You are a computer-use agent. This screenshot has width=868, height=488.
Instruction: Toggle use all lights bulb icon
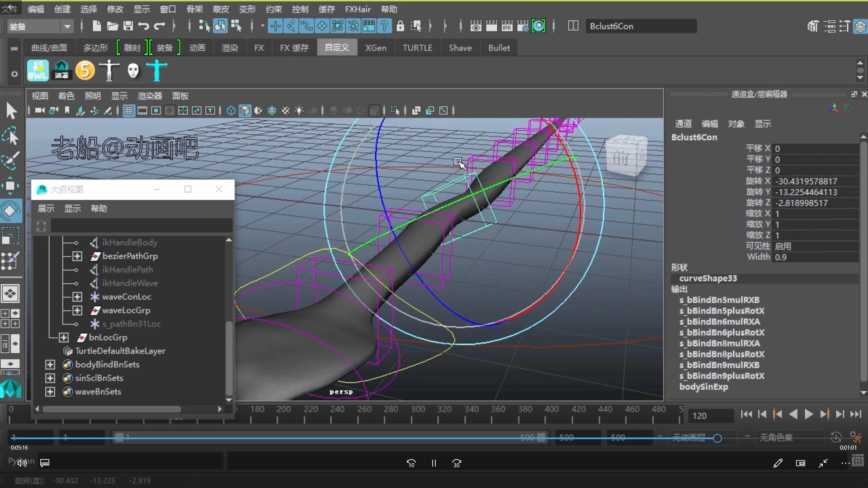click(299, 111)
